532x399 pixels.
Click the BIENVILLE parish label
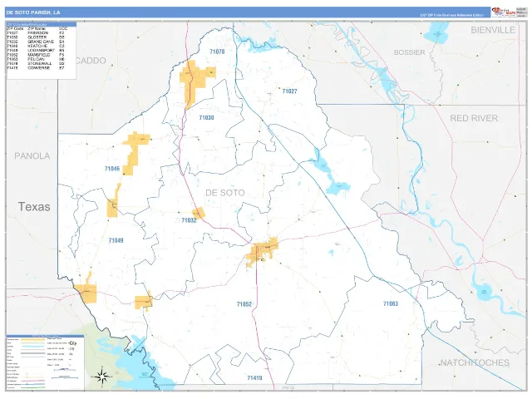pyautogui.click(x=493, y=30)
